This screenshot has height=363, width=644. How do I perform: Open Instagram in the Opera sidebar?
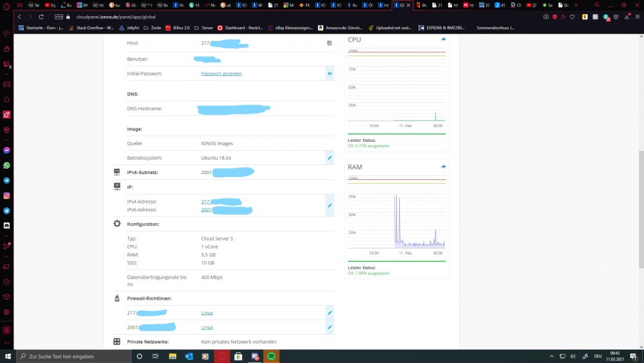[x=6, y=195]
